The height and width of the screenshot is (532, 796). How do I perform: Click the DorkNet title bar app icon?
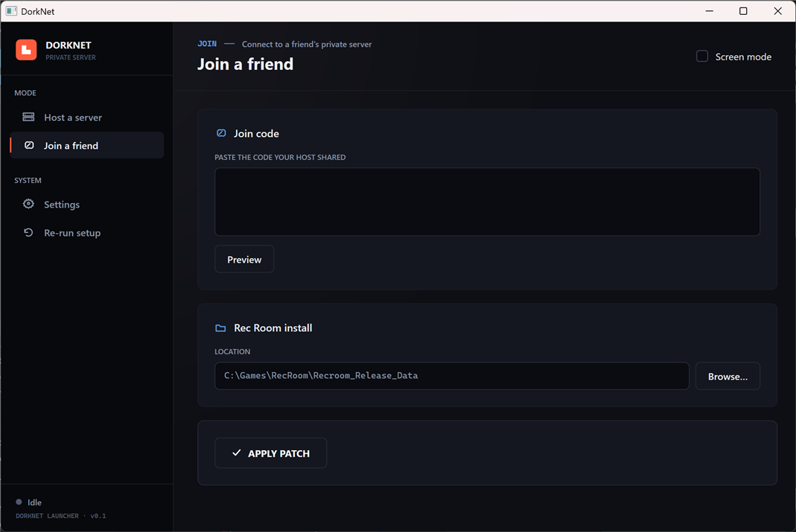tap(11, 10)
